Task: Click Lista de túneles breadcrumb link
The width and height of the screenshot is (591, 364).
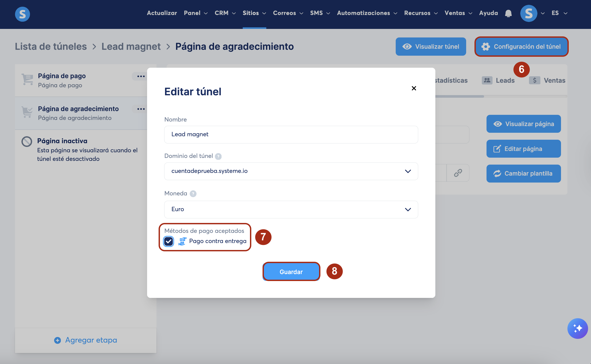Action: coord(51,47)
